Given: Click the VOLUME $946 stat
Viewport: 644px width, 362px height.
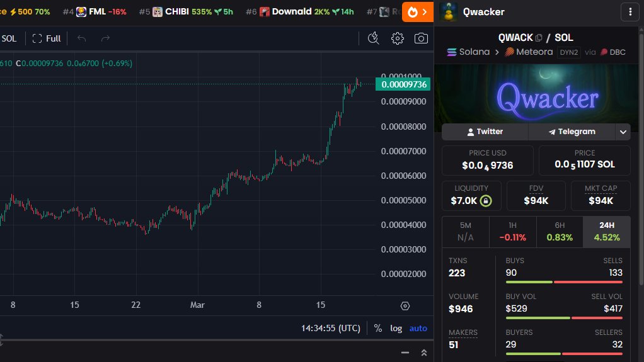Looking at the screenshot, I should point(463,303).
